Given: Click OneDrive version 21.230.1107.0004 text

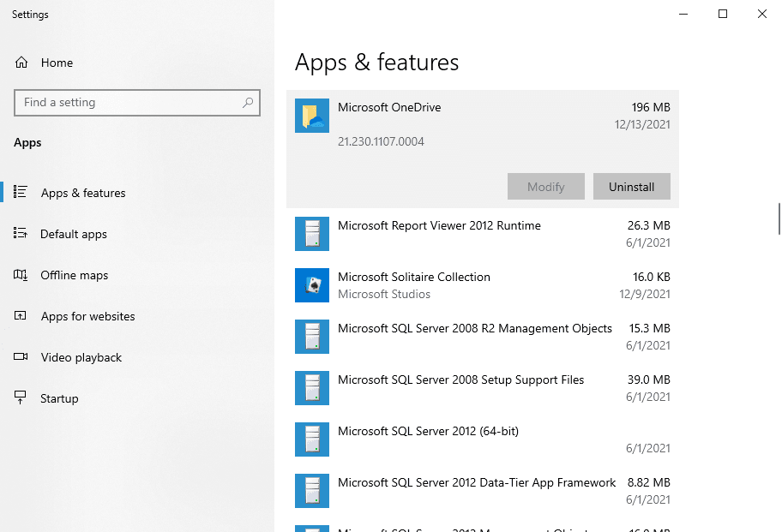Looking at the screenshot, I should click(381, 141).
